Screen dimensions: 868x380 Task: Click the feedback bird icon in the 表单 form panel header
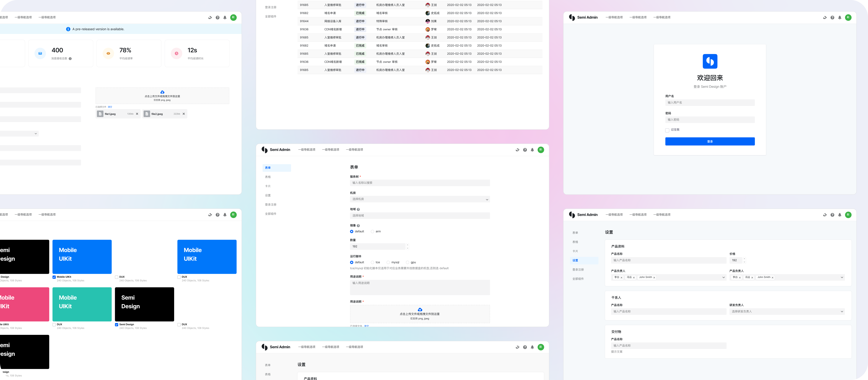click(x=518, y=150)
